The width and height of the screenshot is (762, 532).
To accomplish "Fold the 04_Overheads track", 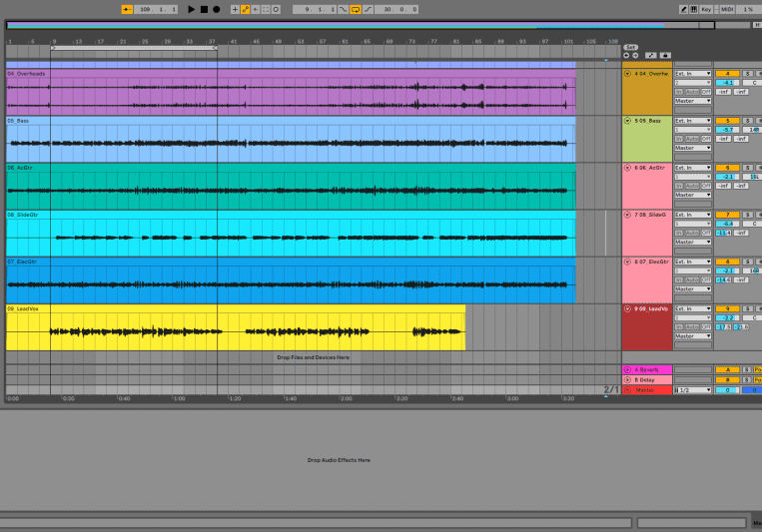I will click(627, 74).
